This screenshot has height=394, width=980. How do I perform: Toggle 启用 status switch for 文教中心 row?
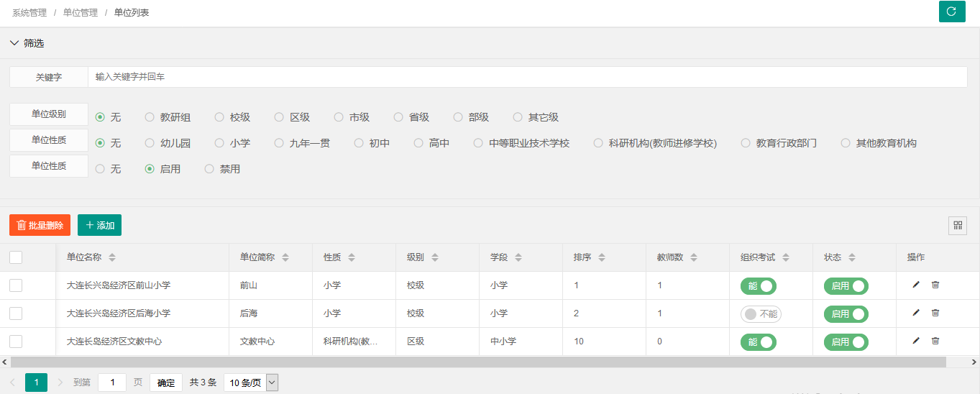(x=846, y=342)
